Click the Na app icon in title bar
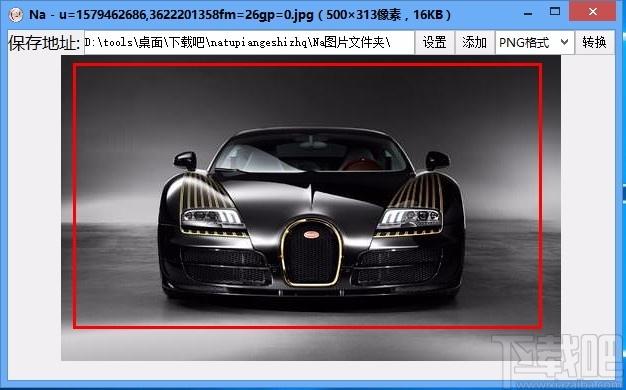 16,15
